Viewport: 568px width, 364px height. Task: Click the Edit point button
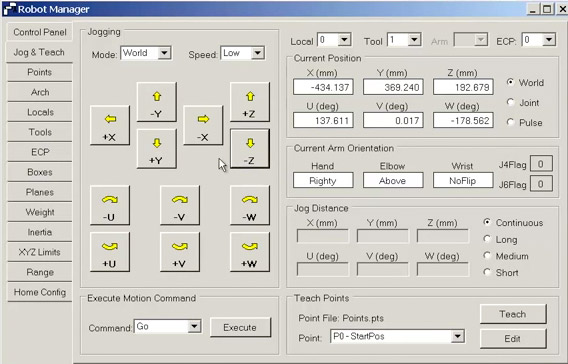click(x=513, y=339)
